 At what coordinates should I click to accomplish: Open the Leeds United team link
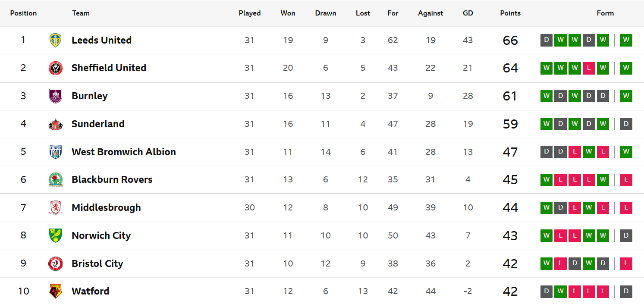101,40
